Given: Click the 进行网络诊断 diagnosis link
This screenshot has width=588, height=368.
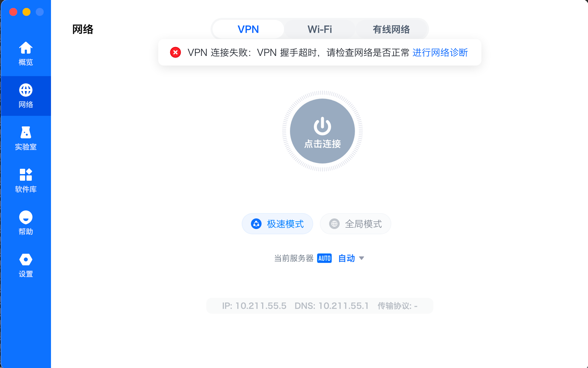Looking at the screenshot, I should 440,52.
